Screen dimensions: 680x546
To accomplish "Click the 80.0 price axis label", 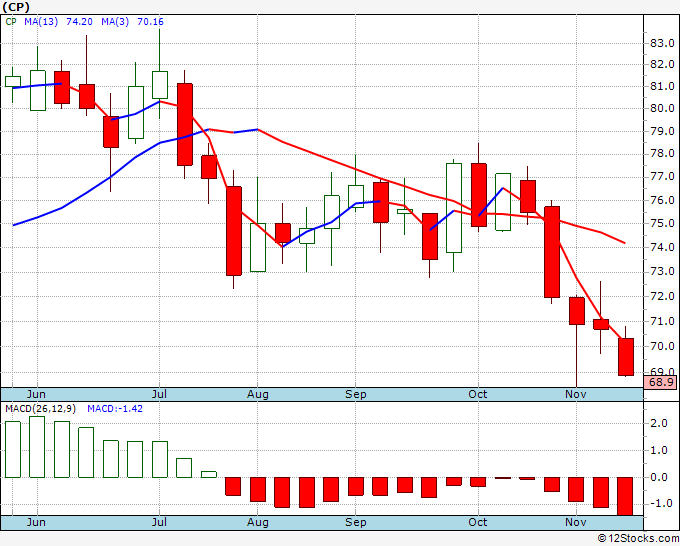I will click(x=662, y=108).
